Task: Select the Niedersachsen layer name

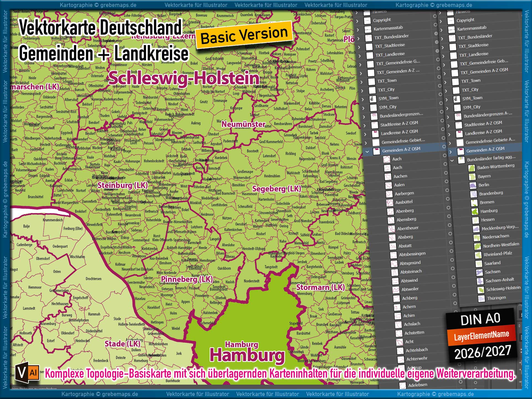Action: click(496, 236)
